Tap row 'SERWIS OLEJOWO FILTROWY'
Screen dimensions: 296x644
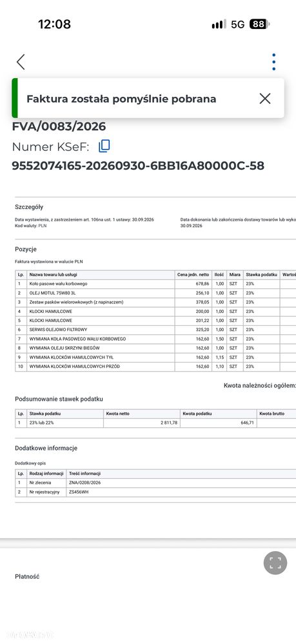coord(155,330)
